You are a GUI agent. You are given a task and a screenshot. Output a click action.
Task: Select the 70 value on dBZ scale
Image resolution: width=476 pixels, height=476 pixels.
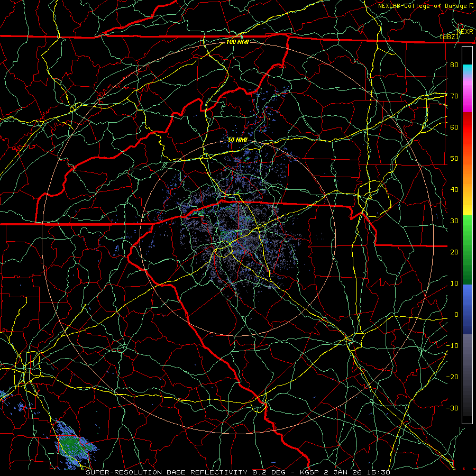pos(454,96)
